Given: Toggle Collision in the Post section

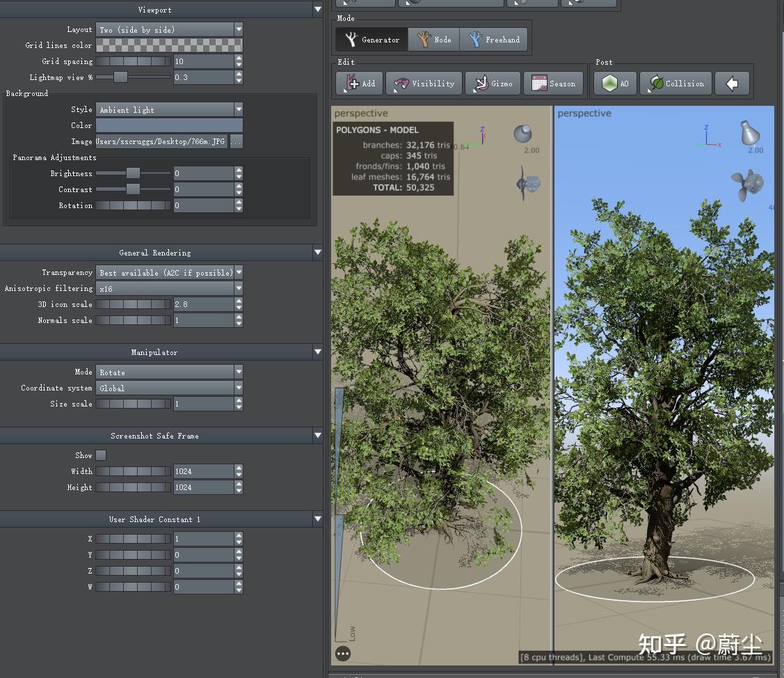Looking at the screenshot, I should tap(675, 83).
